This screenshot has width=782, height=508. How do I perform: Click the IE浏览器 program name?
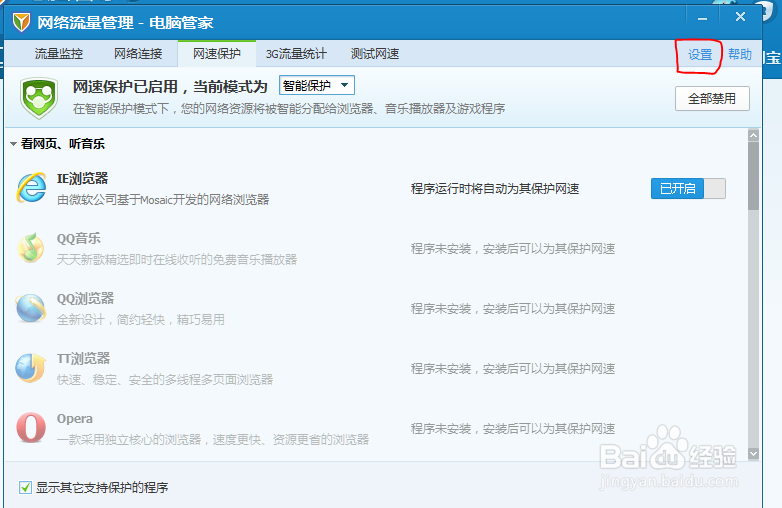[83, 178]
